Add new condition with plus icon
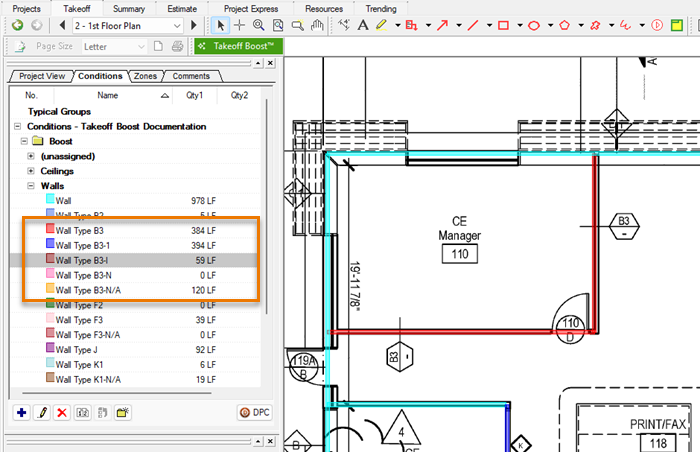 (22, 412)
